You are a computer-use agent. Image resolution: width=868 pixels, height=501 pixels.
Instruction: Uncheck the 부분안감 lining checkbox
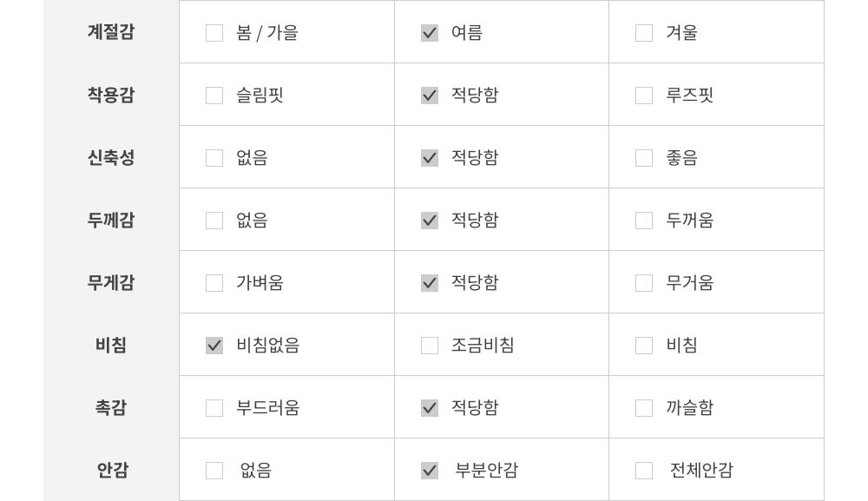coord(430,471)
